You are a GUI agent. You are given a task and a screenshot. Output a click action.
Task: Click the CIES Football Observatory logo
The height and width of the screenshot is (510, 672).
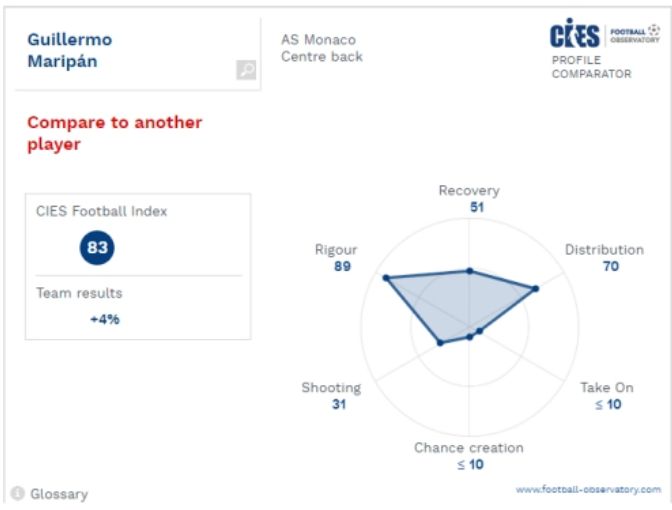[x=604, y=35]
